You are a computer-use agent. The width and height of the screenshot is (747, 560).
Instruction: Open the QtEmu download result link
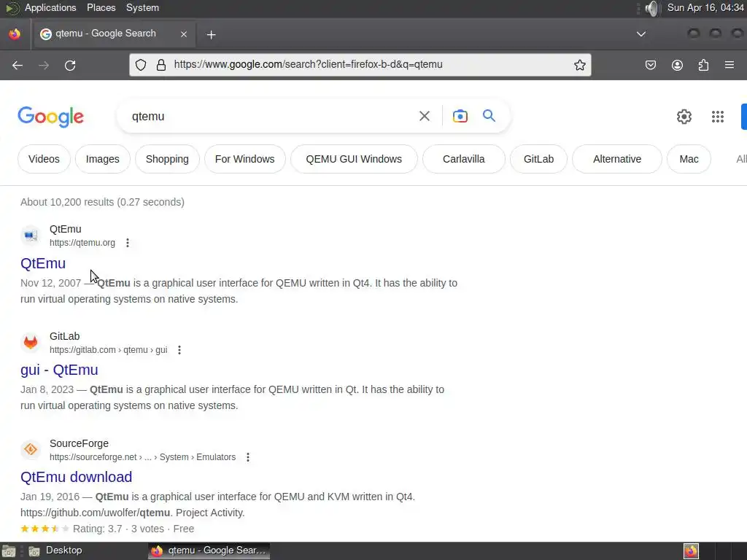(76, 477)
